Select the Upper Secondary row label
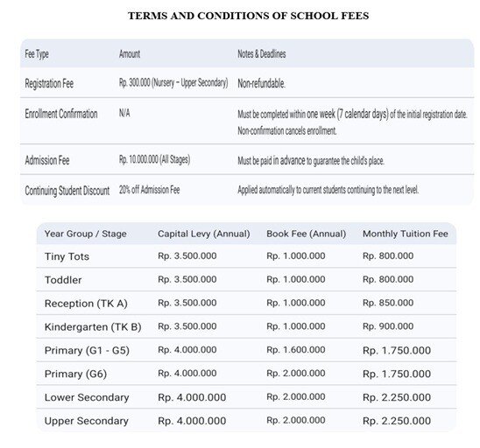The width and height of the screenshot is (480, 448). [87, 421]
